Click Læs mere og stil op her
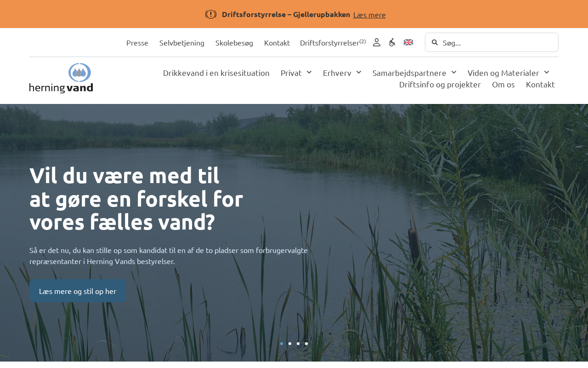 point(78,291)
